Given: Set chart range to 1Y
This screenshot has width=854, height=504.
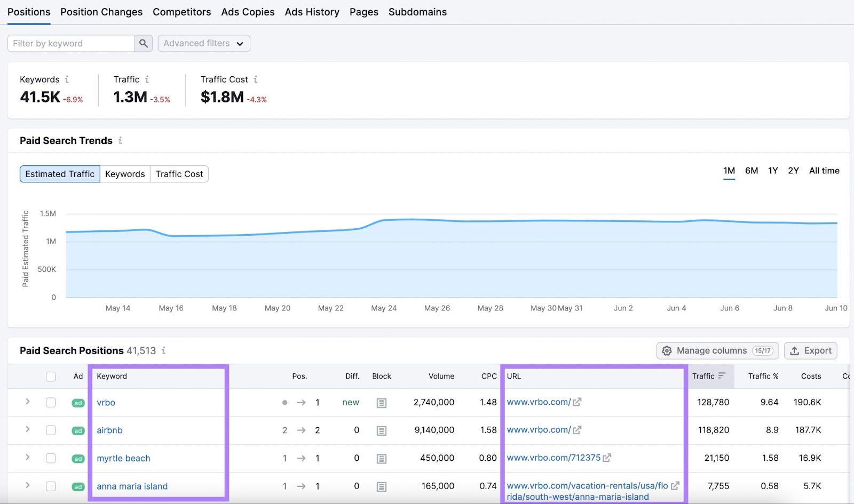Looking at the screenshot, I should [x=773, y=171].
